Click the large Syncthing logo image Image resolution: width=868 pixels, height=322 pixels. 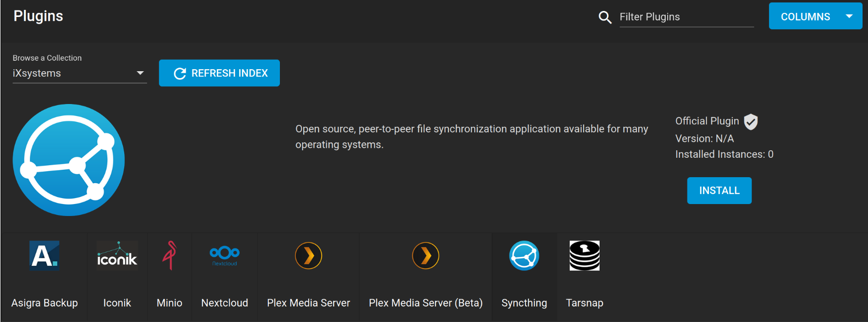(x=69, y=160)
